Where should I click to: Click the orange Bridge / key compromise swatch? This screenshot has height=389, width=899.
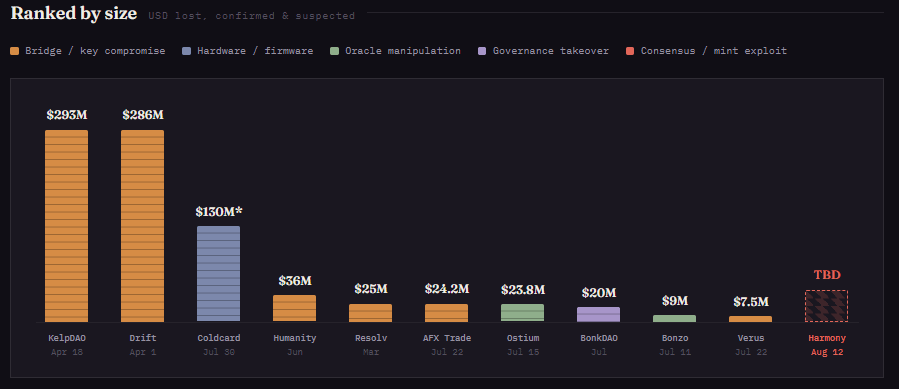15,51
